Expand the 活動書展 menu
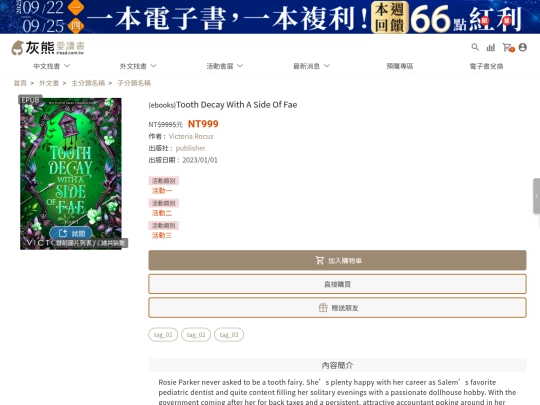 tap(225, 66)
